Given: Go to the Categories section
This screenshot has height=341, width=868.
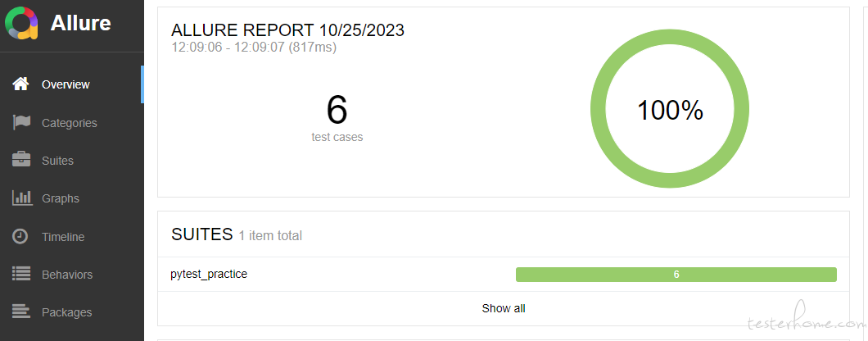Looking at the screenshot, I should pos(70,123).
